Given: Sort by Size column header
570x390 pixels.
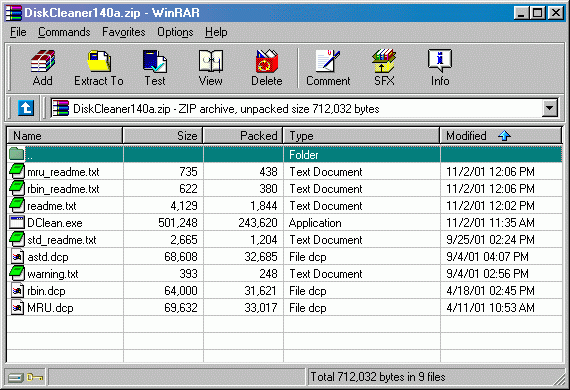Looking at the screenshot, I should (163, 136).
